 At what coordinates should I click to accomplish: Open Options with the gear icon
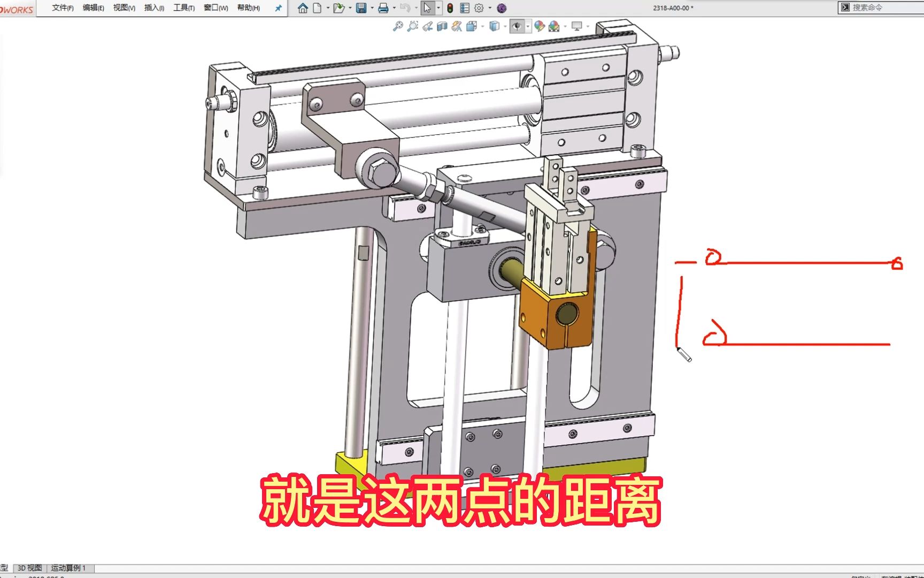click(479, 8)
